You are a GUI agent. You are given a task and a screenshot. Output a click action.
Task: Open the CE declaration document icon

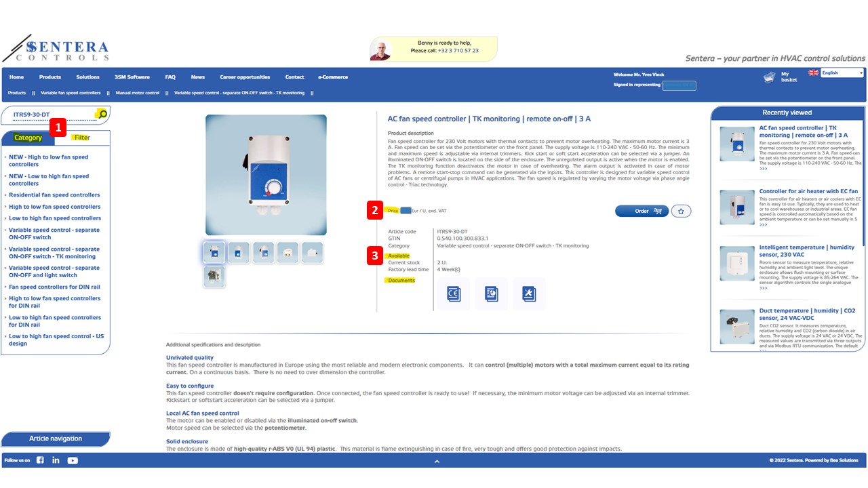point(454,293)
